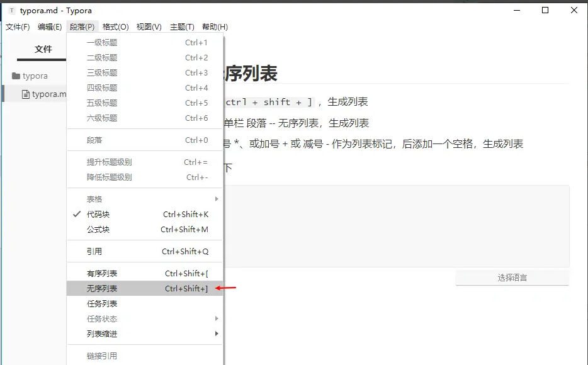Click the line mentioning 段落 -- 无序列表
Image resolution: width=588 pixels, height=365 pixels.
click(297, 123)
